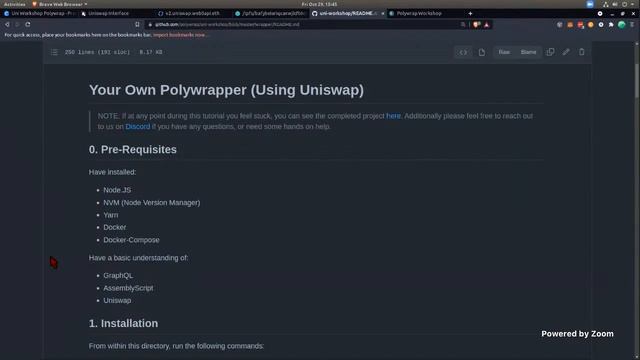Open the Brave Rewards triangle icon

coord(487,24)
